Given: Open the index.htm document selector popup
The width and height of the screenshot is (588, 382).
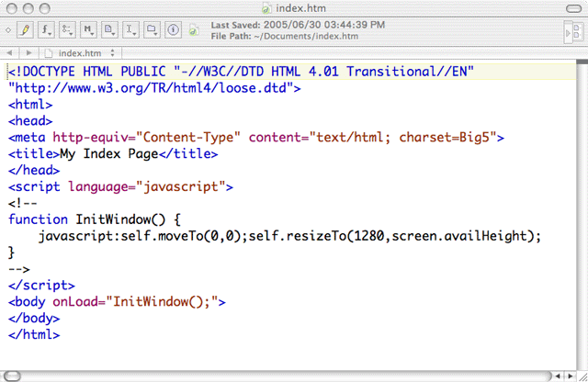Looking at the screenshot, I should coord(80,53).
